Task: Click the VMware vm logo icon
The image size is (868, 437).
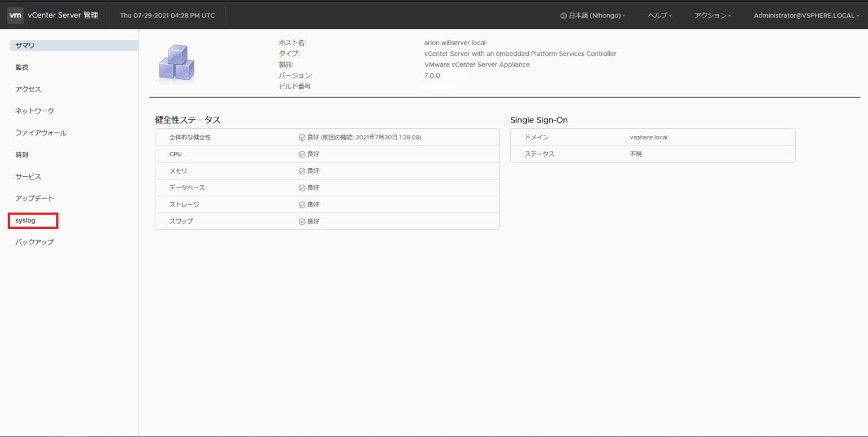Action: 16,15
